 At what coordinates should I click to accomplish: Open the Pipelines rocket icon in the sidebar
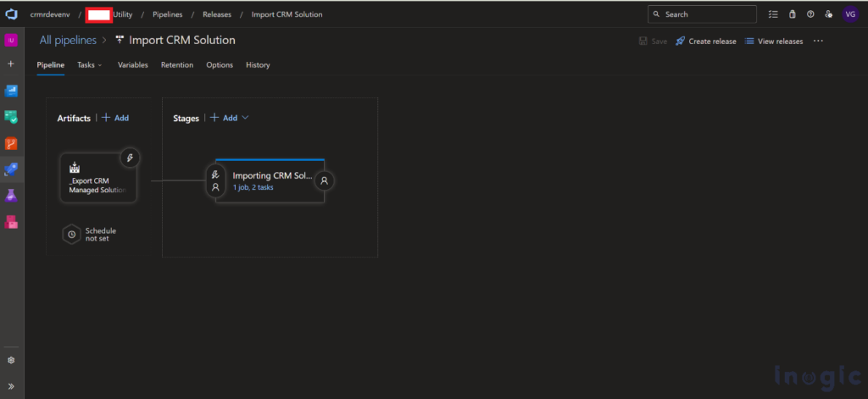(x=11, y=169)
